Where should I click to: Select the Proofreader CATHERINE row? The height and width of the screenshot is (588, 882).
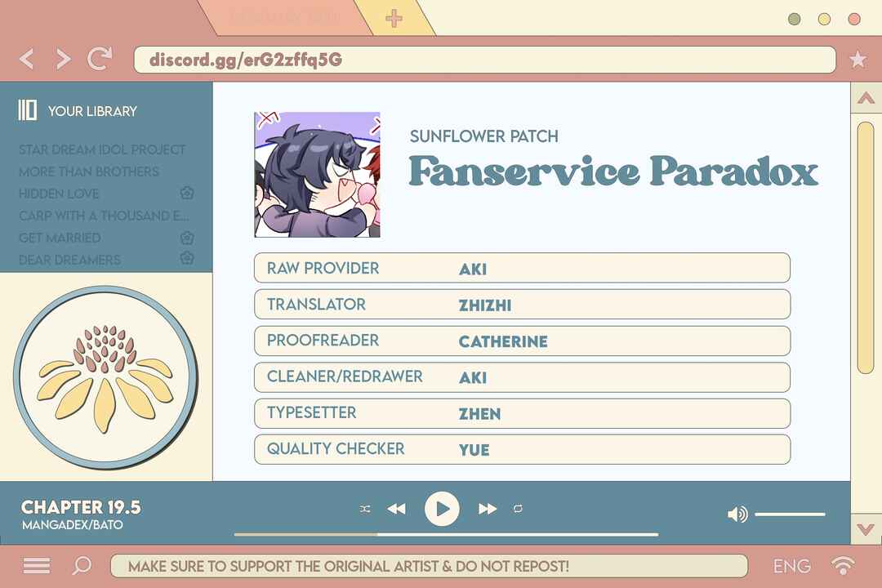(x=522, y=341)
